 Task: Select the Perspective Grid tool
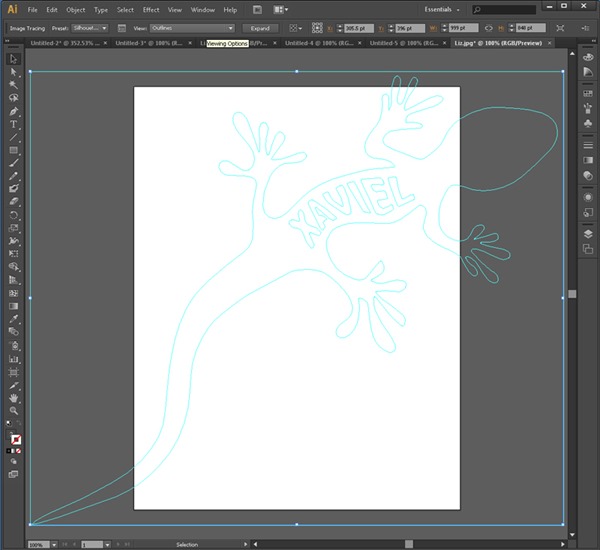pyautogui.click(x=13, y=280)
